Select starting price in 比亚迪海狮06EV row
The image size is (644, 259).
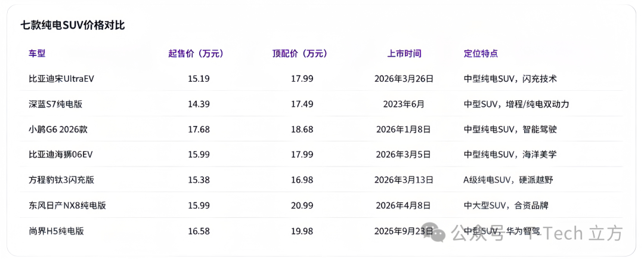[x=199, y=155]
